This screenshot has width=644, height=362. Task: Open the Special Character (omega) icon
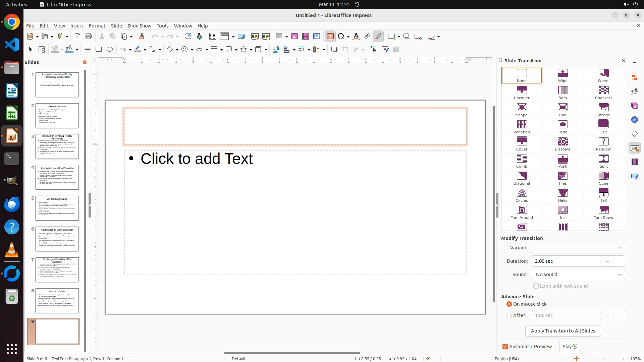tap(341, 37)
